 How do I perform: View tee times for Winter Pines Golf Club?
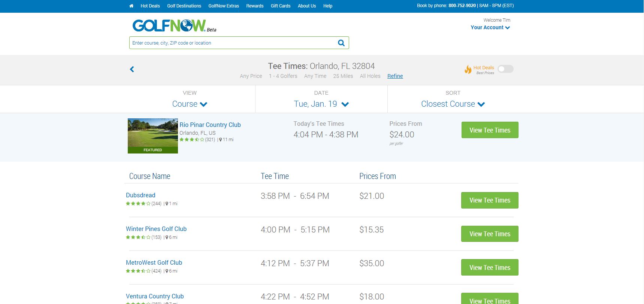pyautogui.click(x=490, y=234)
